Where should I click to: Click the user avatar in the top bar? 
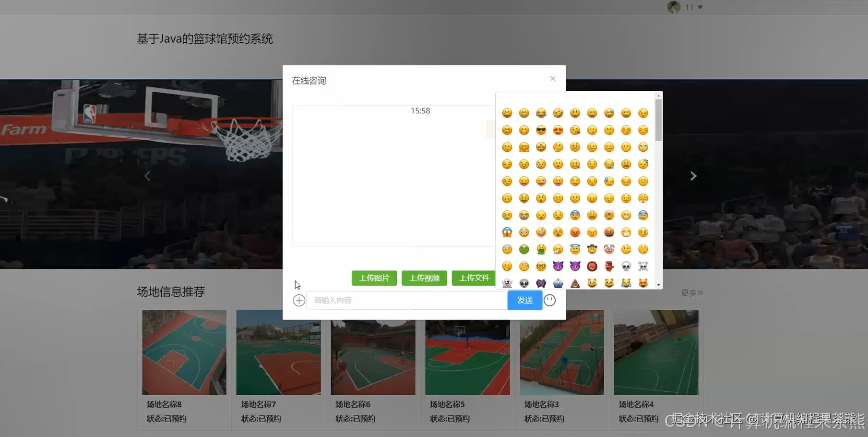(x=674, y=7)
